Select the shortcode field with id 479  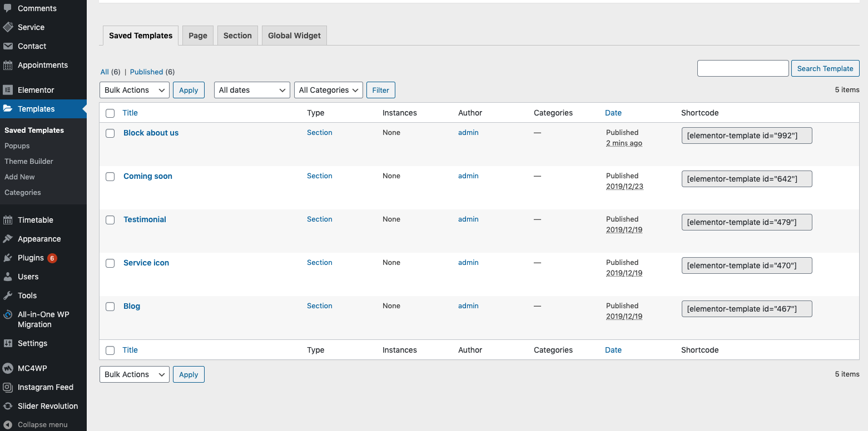coord(747,222)
